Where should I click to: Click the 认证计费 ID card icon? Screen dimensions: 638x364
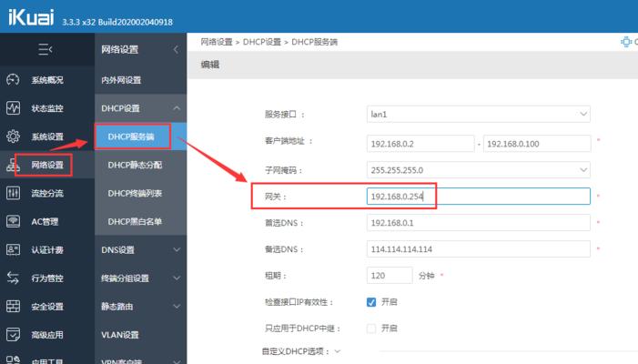tap(14, 249)
